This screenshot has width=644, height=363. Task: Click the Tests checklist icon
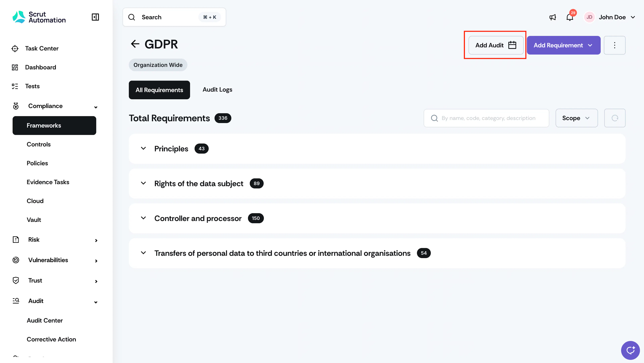pyautogui.click(x=15, y=86)
